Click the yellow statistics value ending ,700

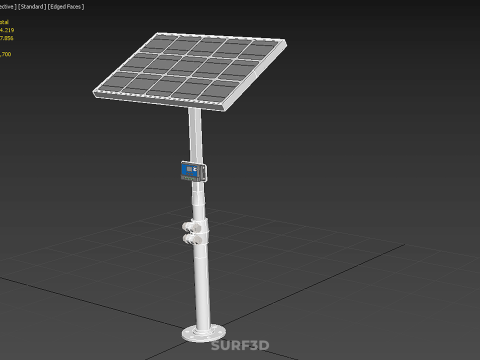point(6,54)
